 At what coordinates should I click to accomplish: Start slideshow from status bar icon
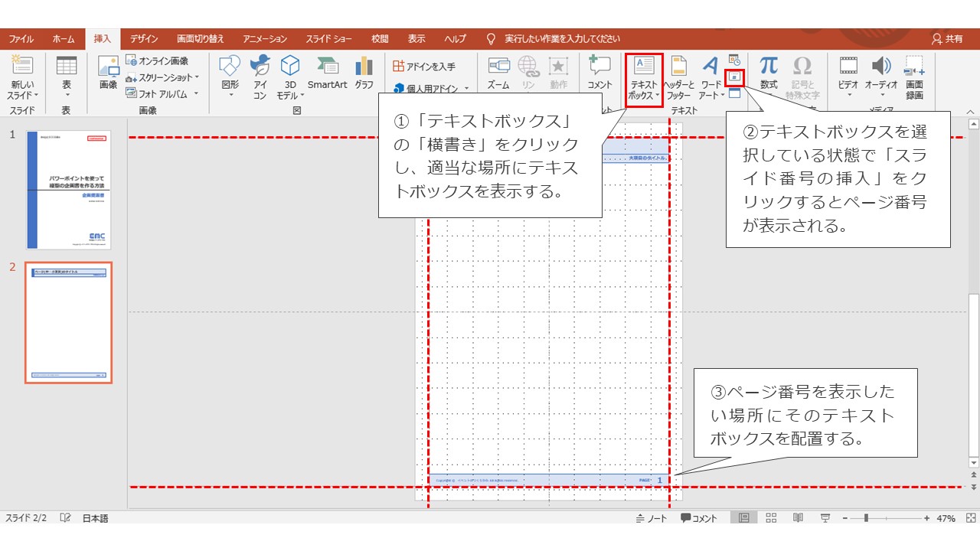pos(825,518)
